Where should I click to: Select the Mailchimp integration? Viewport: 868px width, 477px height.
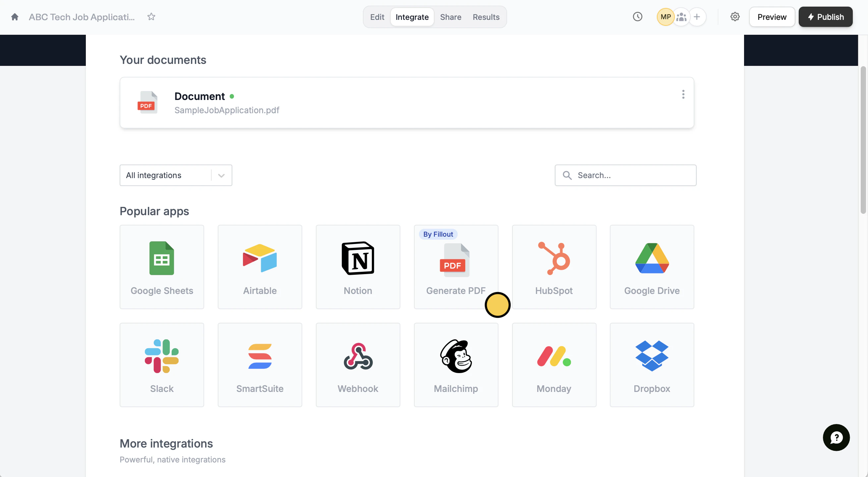(x=456, y=364)
